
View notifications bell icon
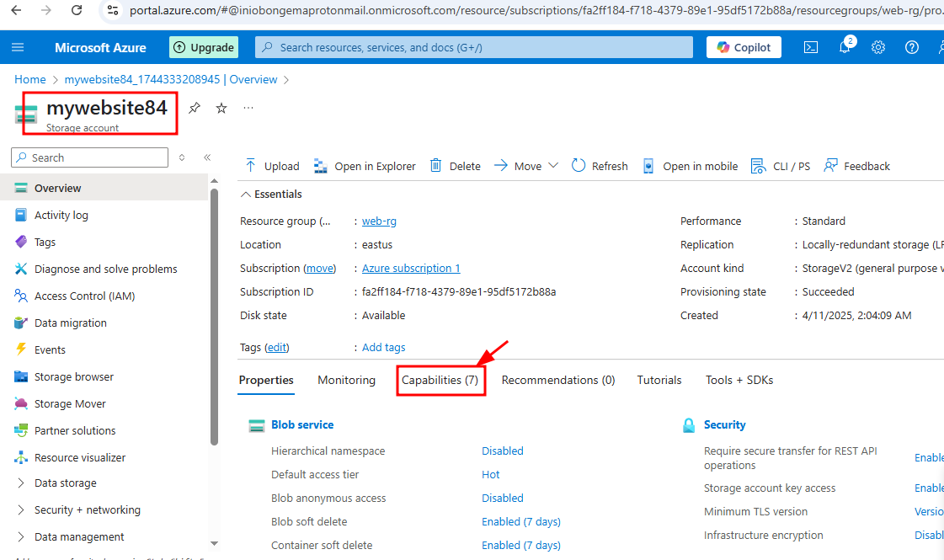(845, 47)
